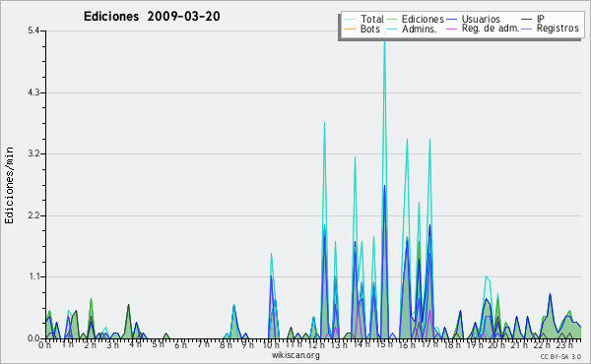Click the magenta line beside Reg. de adm.
The height and width of the screenshot is (364, 591).
coord(451,29)
